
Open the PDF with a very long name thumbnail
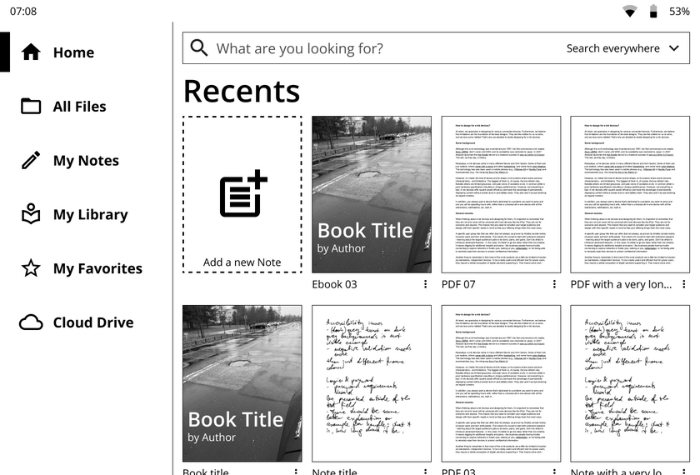coord(630,194)
